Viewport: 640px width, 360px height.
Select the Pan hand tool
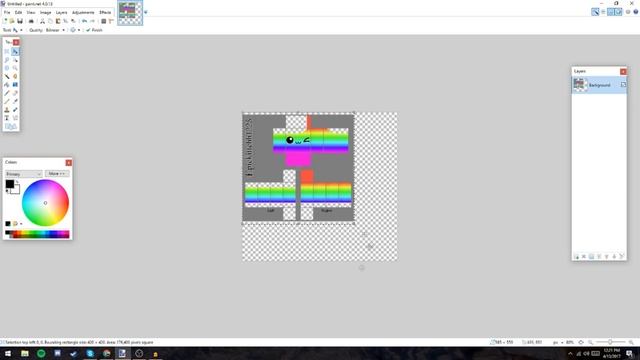15,76
